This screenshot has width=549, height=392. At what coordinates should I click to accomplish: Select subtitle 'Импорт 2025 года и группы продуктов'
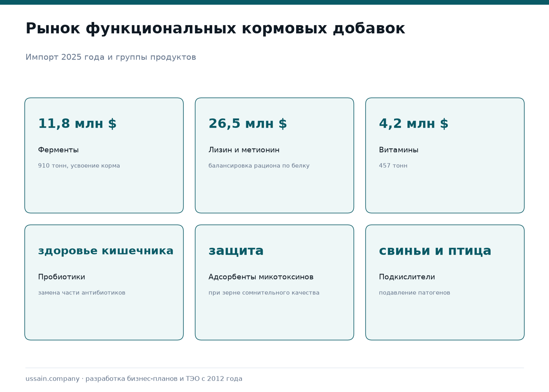coord(111,57)
